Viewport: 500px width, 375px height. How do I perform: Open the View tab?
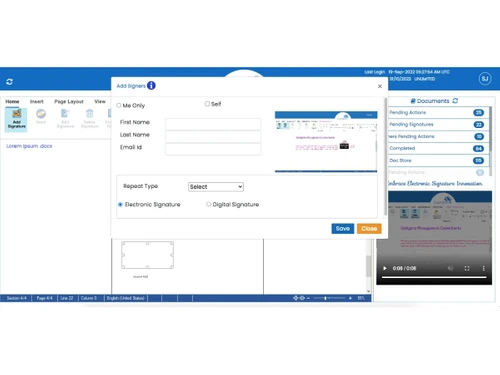click(100, 101)
